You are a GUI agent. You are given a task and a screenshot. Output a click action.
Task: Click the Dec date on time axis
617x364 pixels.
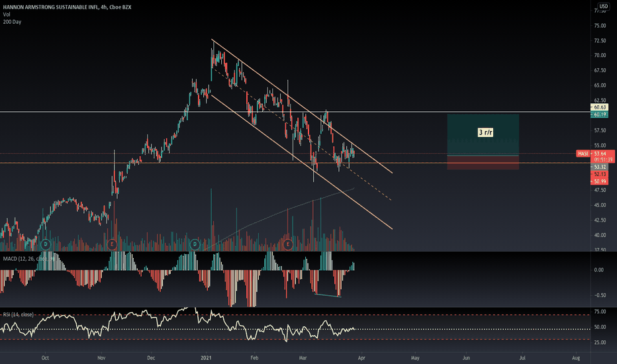[151, 357]
